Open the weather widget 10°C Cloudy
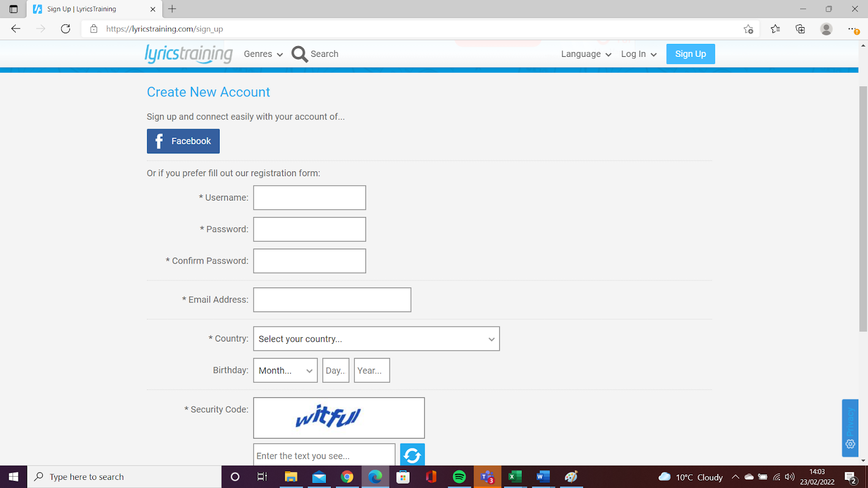868x488 pixels. pyautogui.click(x=690, y=477)
